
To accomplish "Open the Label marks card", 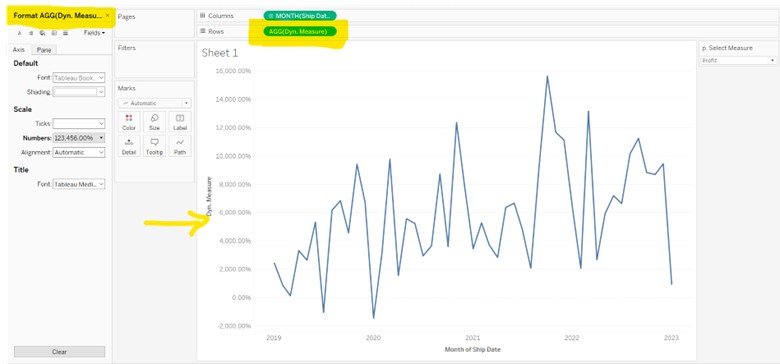I will pyautogui.click(x=180, y=122).
